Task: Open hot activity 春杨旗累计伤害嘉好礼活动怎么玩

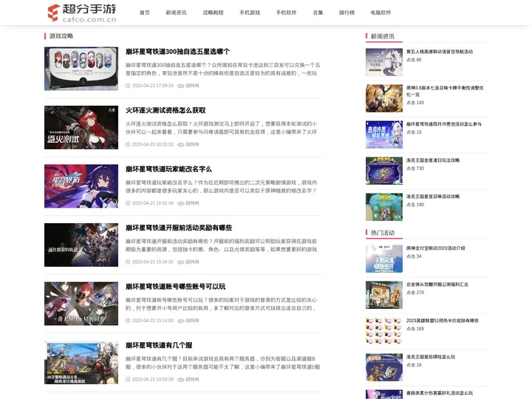Action: click(x=440, y=393)
